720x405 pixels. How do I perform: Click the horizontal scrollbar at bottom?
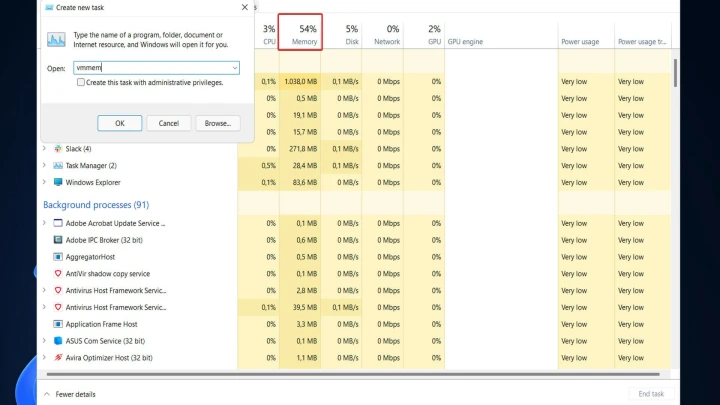click(x=353, y=374)
